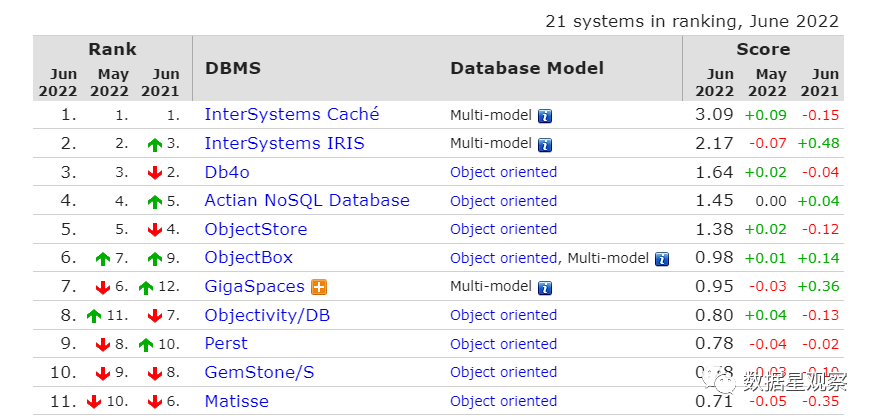Click Object oriented link in ObjectBox row
Screen dimensions: 876x420
click(503, 258)
